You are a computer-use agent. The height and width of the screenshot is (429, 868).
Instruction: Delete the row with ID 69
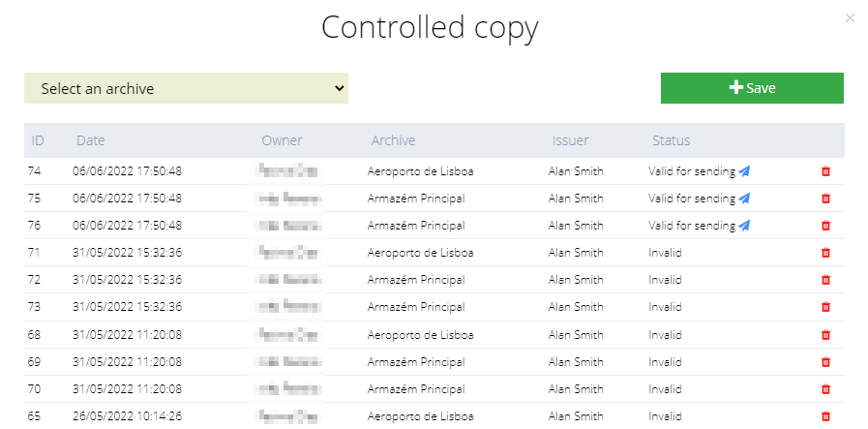pyautogui.click(x=825, y=362)
